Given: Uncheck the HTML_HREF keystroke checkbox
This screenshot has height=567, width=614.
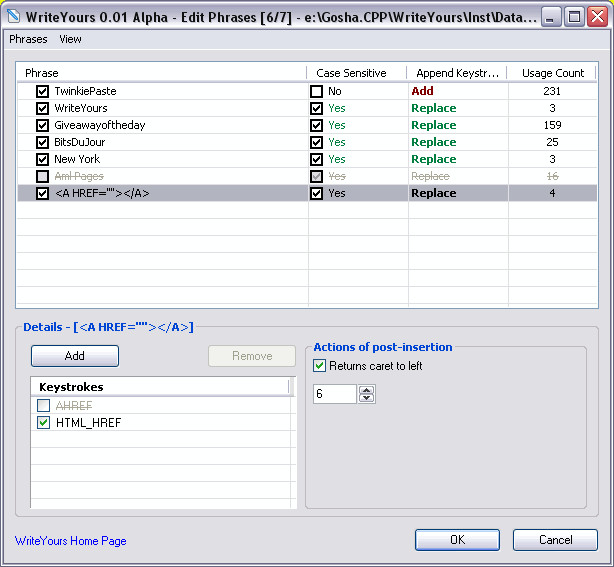Looking at the screenshot, I should point(43,423).
